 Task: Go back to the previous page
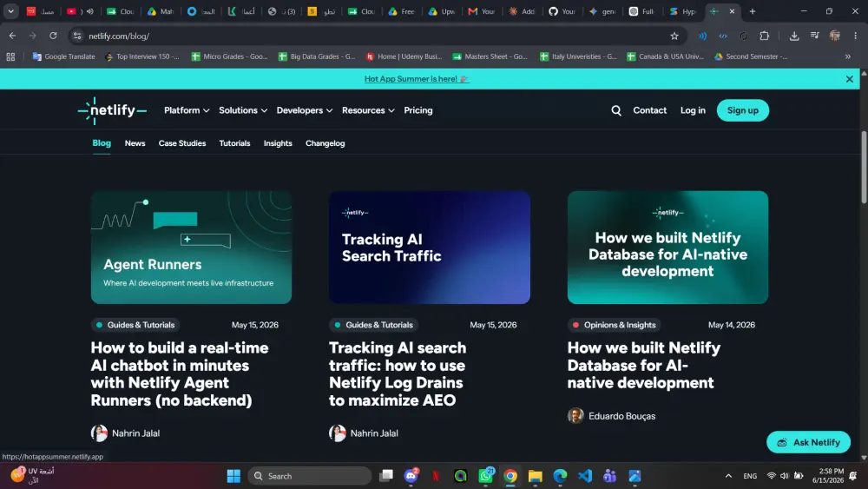click(12, 36)
